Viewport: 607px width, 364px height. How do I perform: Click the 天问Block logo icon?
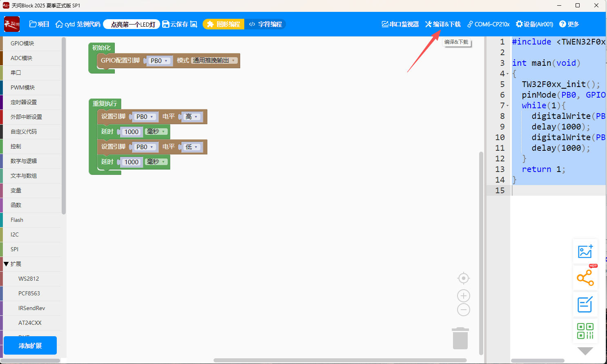point(11,24)
